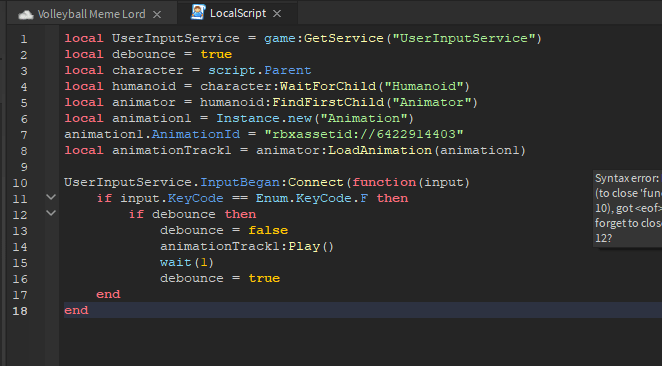This screenshot has width=662, height=366.
Task: Click 'debounce = true' on line 16
Action: pos(220,278)
